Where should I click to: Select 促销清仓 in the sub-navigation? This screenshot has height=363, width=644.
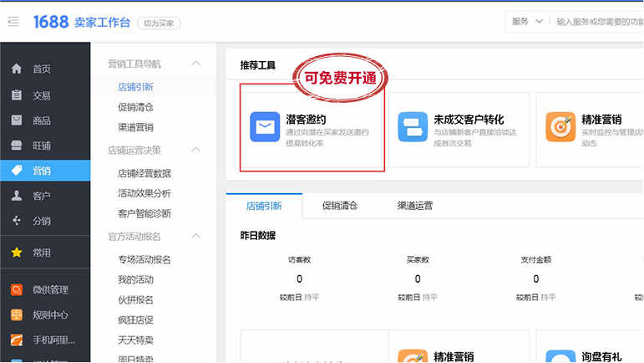click(x=135, y=107)
